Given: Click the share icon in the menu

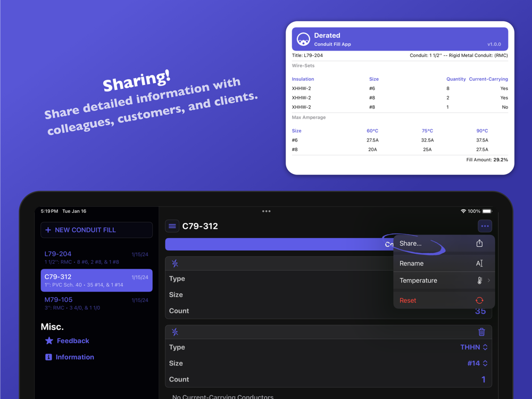Looking at the screenshot, I should point(479,243).
